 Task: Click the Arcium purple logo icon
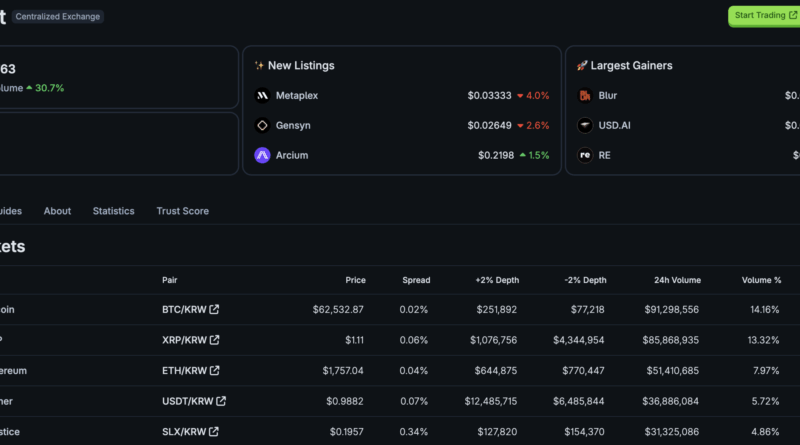click(x=262, y=155)
